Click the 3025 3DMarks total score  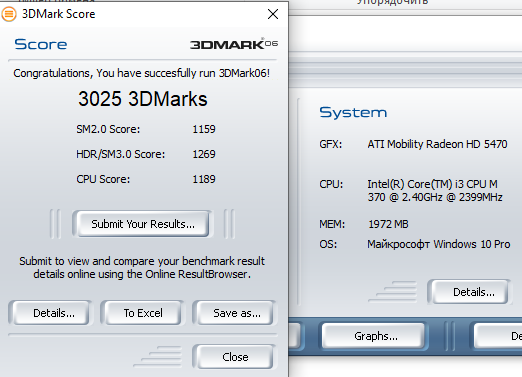coord(143,99)
